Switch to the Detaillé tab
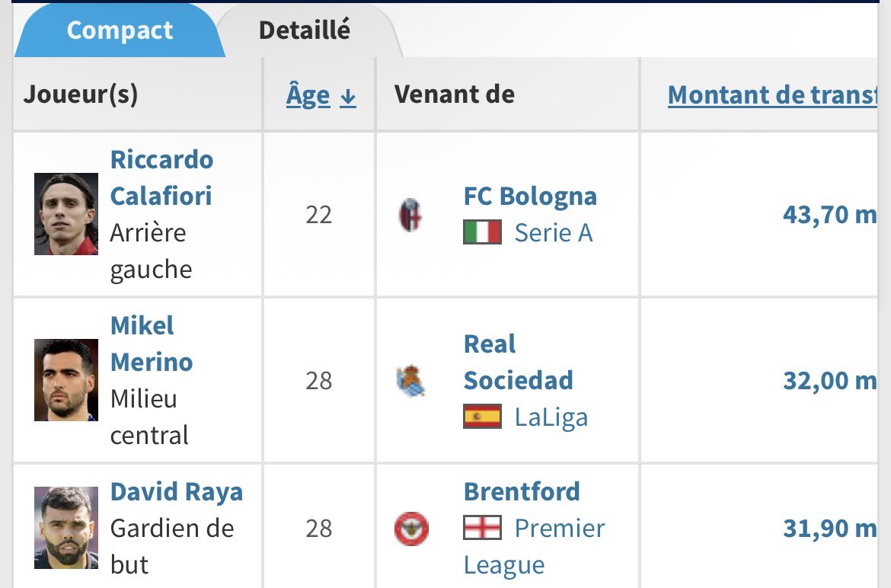This screenshot has height=588, width=891. click(305, 30)
